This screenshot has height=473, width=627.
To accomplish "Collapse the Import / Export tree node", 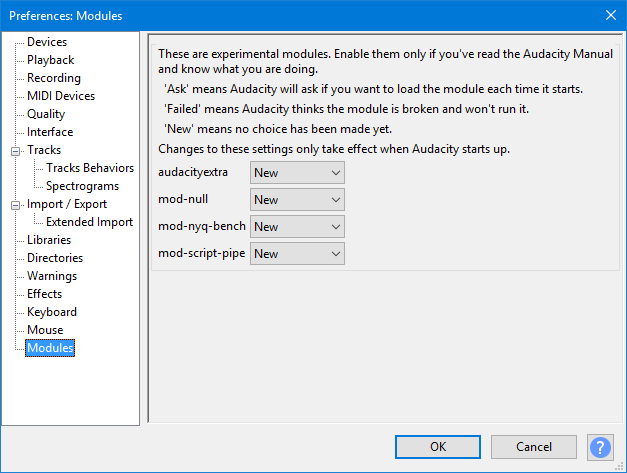I will tap(15, 205).
